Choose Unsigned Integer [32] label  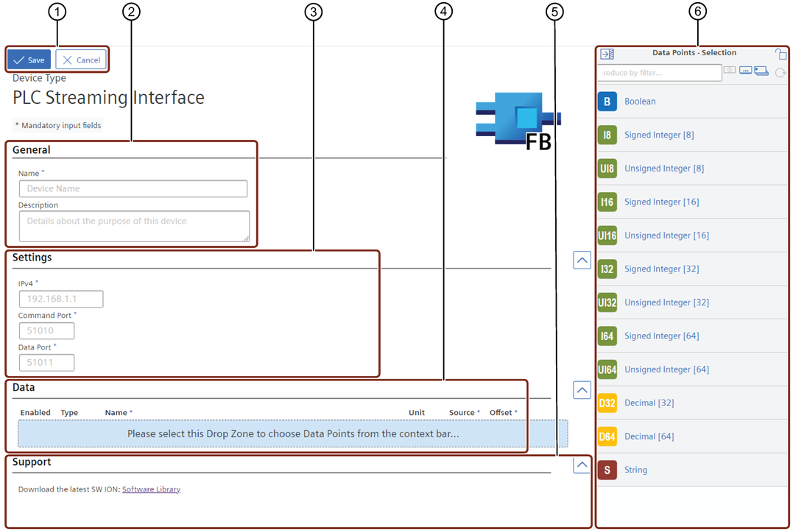pyautogui.click(x=666, y=302)
